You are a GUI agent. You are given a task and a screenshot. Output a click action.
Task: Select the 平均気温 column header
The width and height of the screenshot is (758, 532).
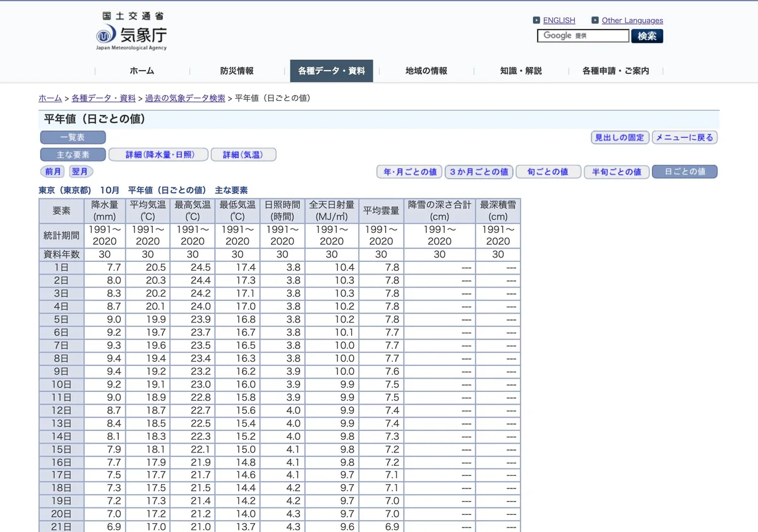148,211
